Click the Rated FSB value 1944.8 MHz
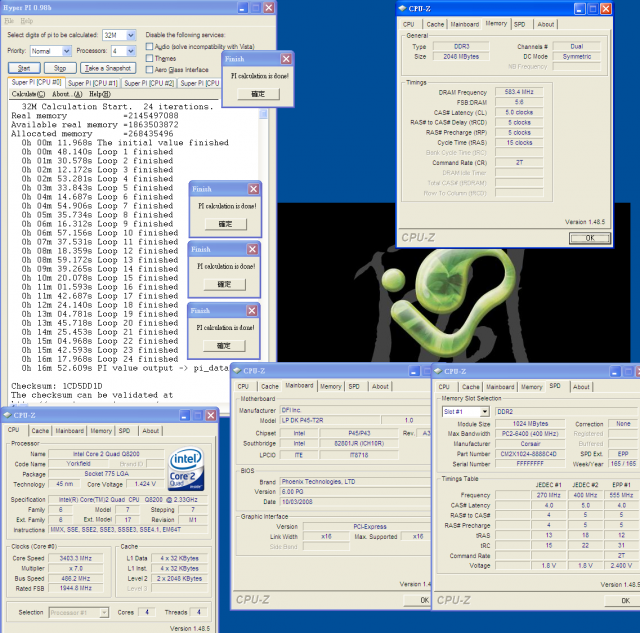Screen dimensions: 641x633 [76, 588]
